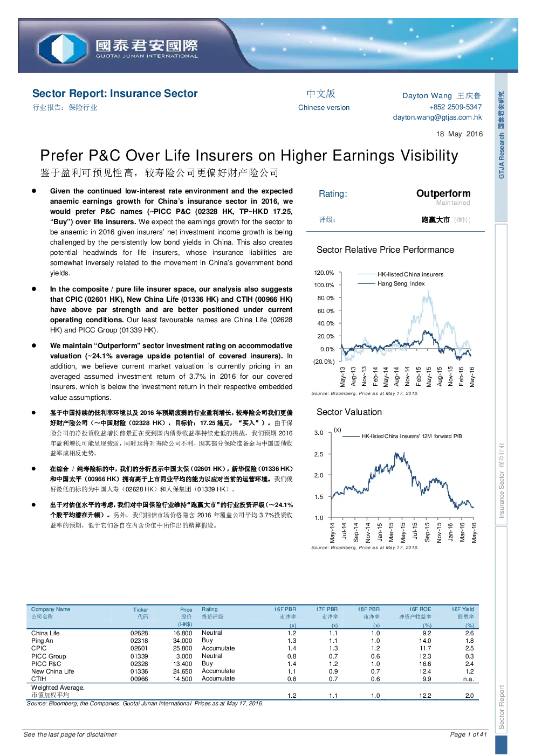Click the PICC Group row name
The width and height of the screenshot is (535, 756).
[49, 656]
